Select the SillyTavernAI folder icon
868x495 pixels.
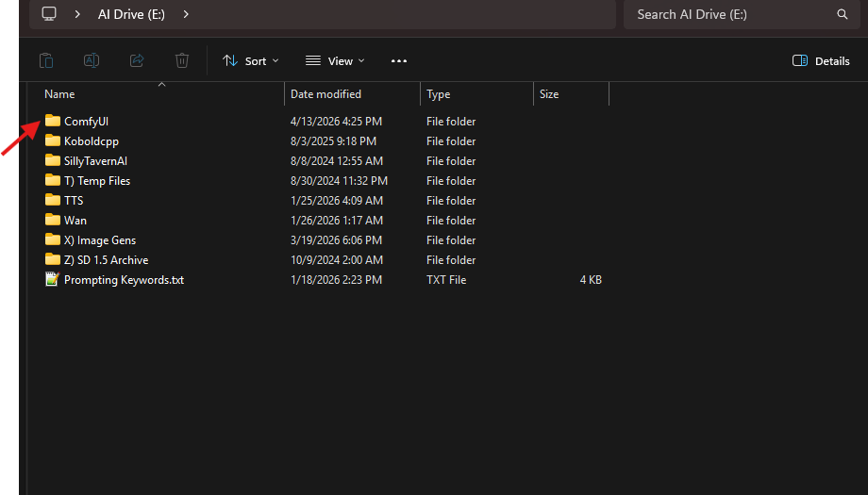click(53, 160)
